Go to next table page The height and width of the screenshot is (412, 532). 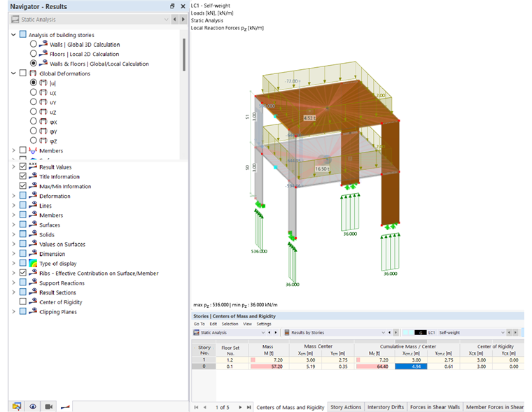coord(240,407)
